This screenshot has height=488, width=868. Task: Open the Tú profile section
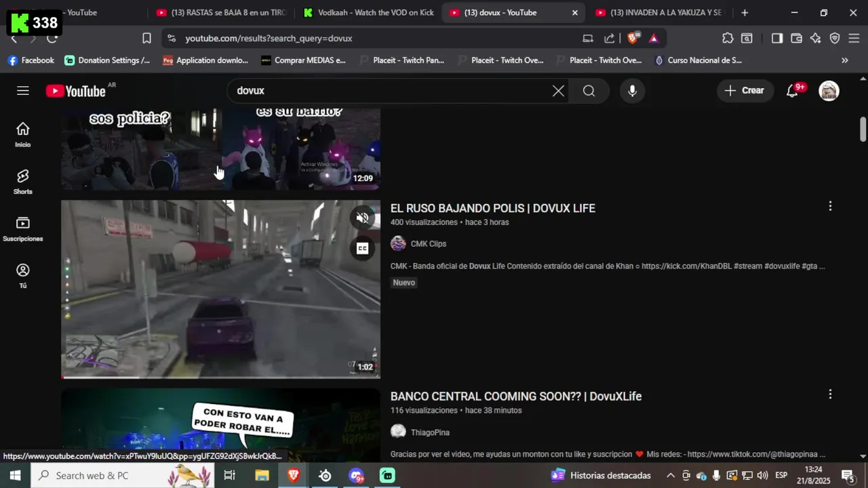coord(23,276)
